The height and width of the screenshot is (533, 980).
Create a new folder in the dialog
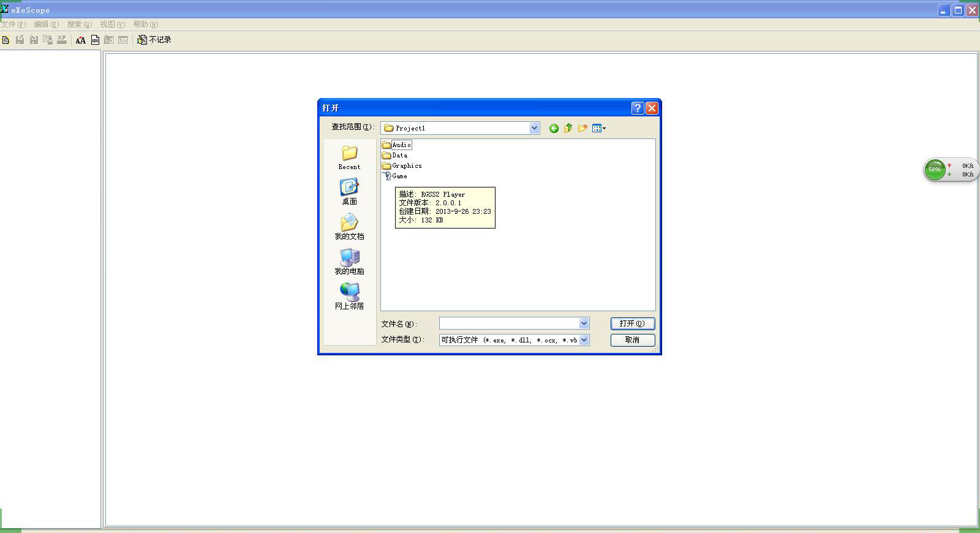582,128
